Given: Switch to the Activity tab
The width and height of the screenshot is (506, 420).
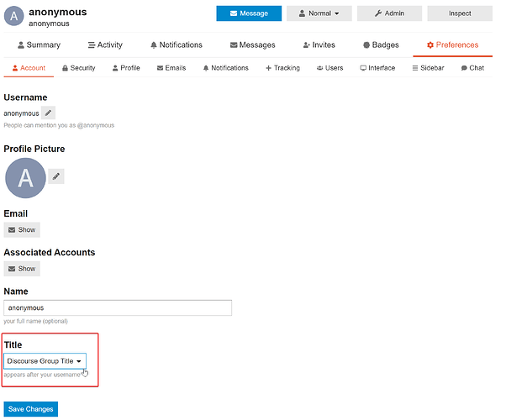Looking at the screenshot, I should (x=105, y=45).
